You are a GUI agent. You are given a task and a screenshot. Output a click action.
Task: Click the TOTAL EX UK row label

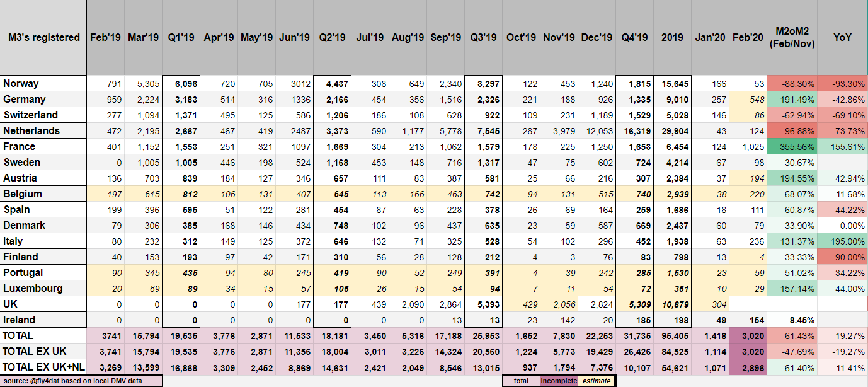43,351
